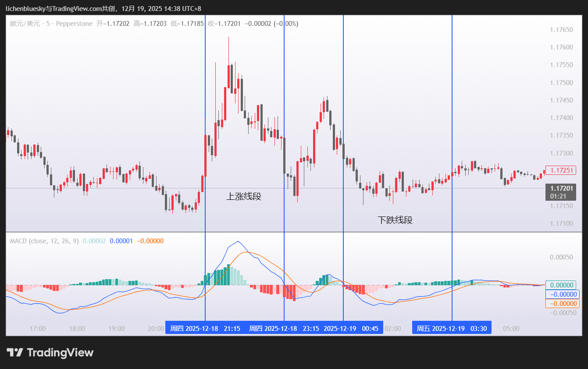Screen dimensions: 588x369
Task: Click the high value 高=1.17203
Action: (x=150, y=24)
